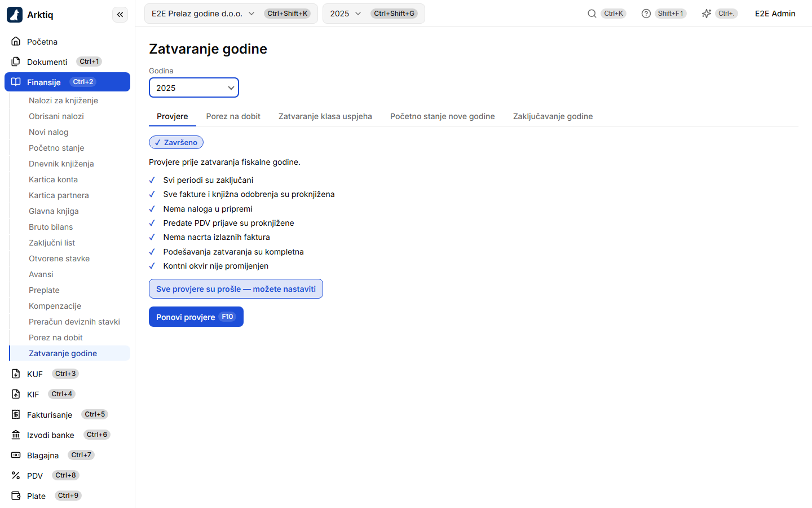Click 'Sve provjere su prošle' notice

236,288
